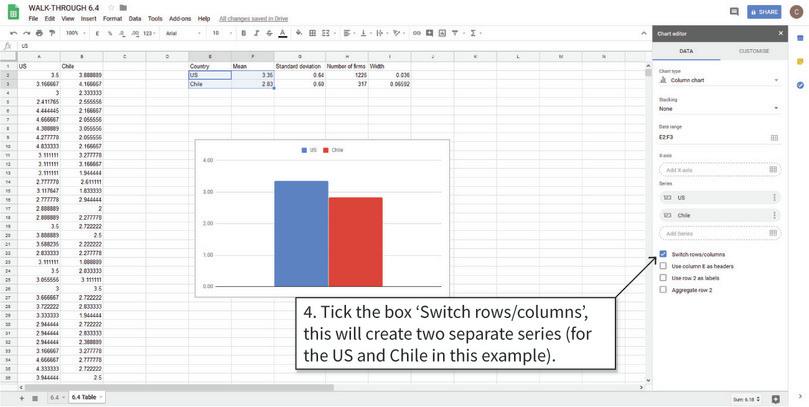809x407 pixels.
Task: Open the Format menu
Action: click(x=112, y=19)
